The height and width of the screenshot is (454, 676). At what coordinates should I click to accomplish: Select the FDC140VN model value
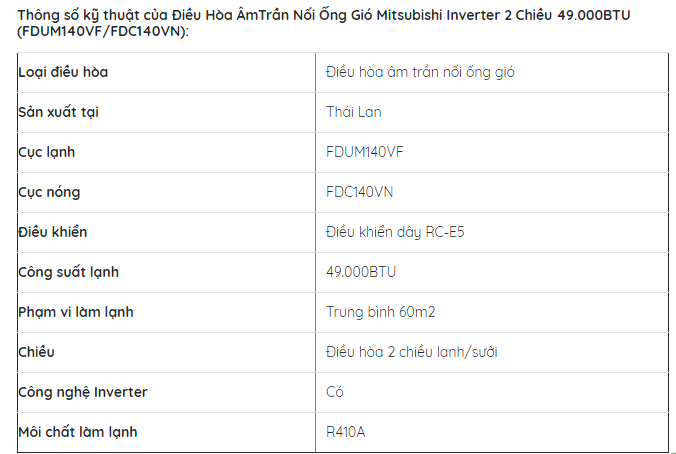click(362, 192)
